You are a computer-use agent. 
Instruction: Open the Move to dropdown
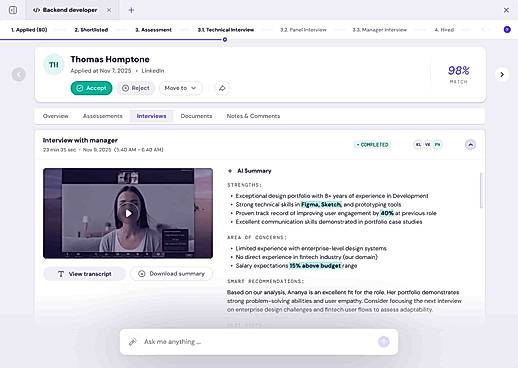pyautogui.click(x=180, y=88)
